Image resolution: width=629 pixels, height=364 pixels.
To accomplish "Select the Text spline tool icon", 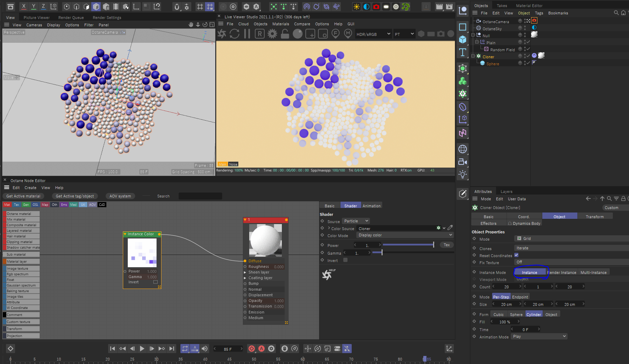I will pos(463,53).
